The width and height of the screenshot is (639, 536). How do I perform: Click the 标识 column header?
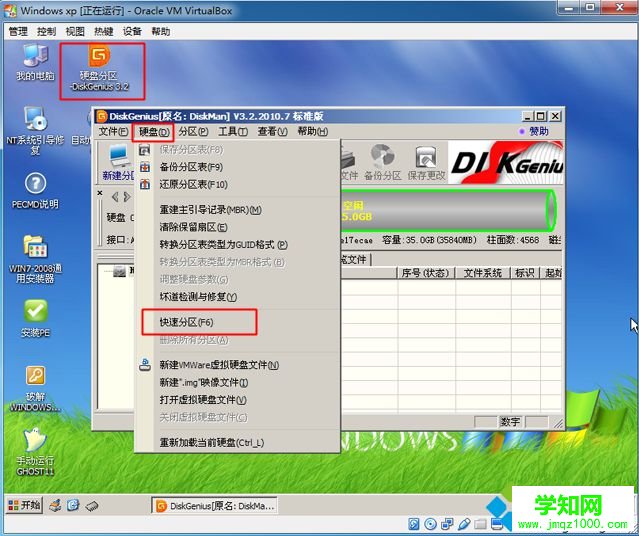pyautogui.click(x=525, y=273)
